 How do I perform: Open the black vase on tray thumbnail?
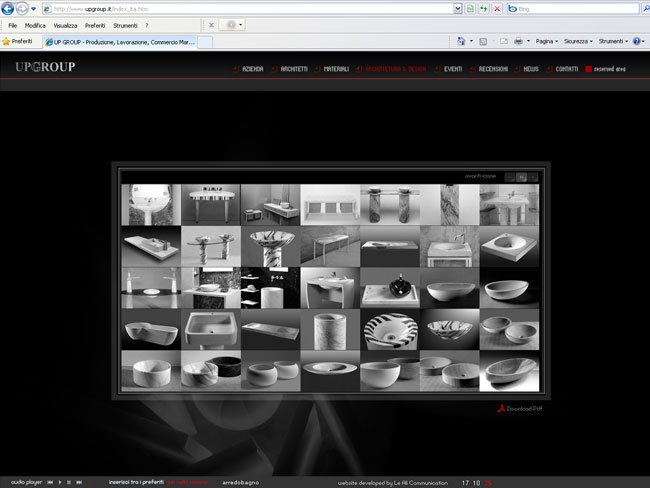(x=390, y=288)
